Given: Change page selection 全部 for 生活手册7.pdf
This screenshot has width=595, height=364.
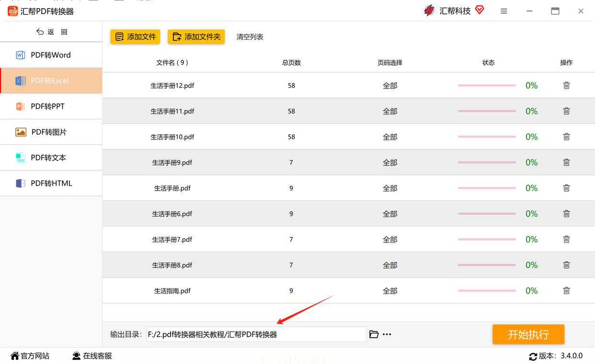Looking at the screenshot, I should click(x=390, y=239).
